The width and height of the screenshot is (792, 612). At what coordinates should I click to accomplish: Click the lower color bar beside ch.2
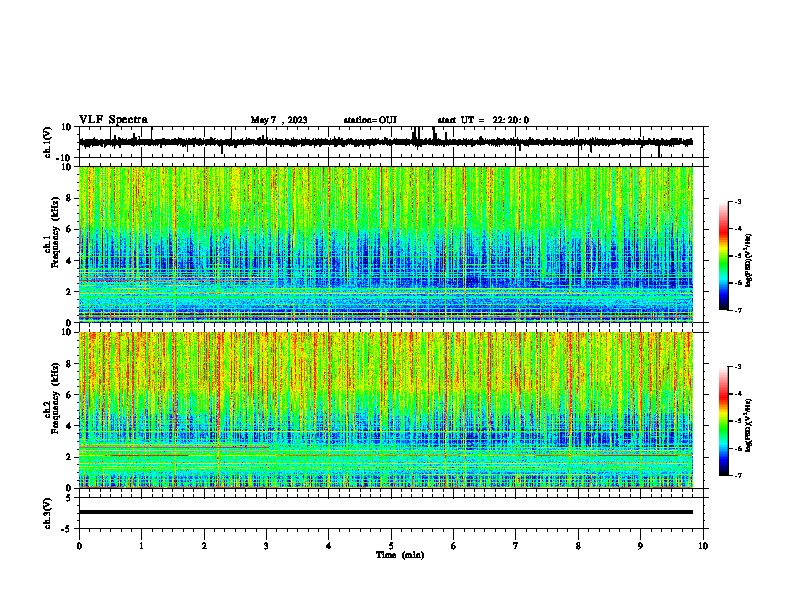(x=724, y=421)
